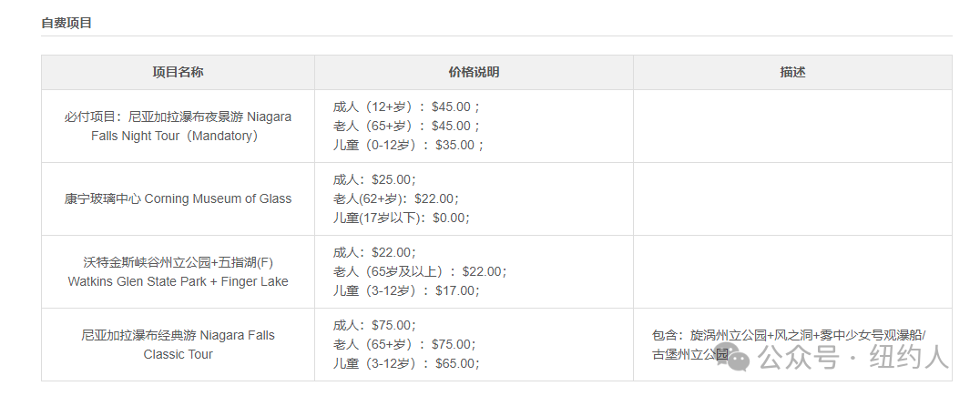Select the 价格说明 column header
This screenshot has height=396, width=980.
click(474, 72)
